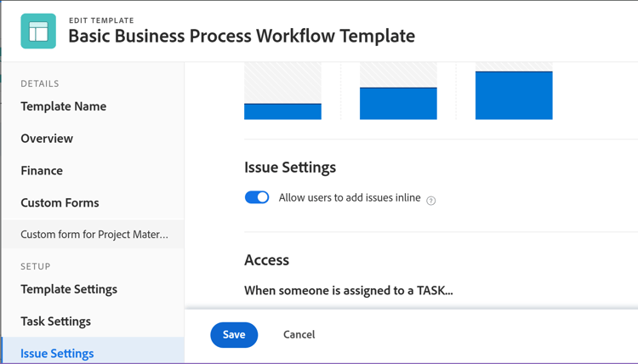Click the help icon beside inline issues
The height and width of the screenshot is (364, 638).
pyautogui.click(x=431, y=201)
